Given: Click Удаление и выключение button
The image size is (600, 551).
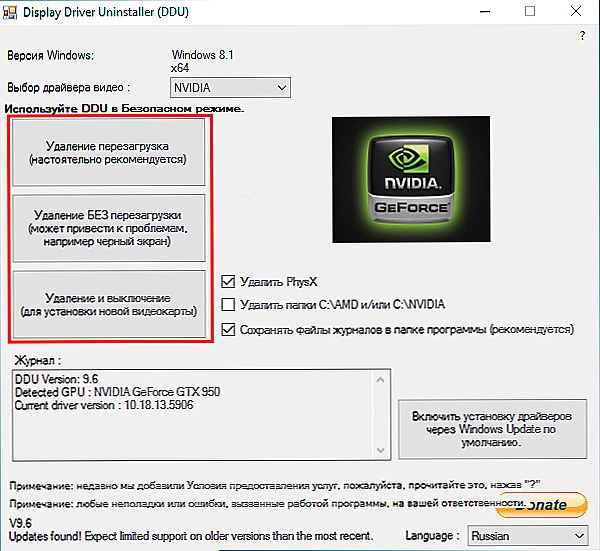Looking at the screenshot, I should [x=109, y=304].
